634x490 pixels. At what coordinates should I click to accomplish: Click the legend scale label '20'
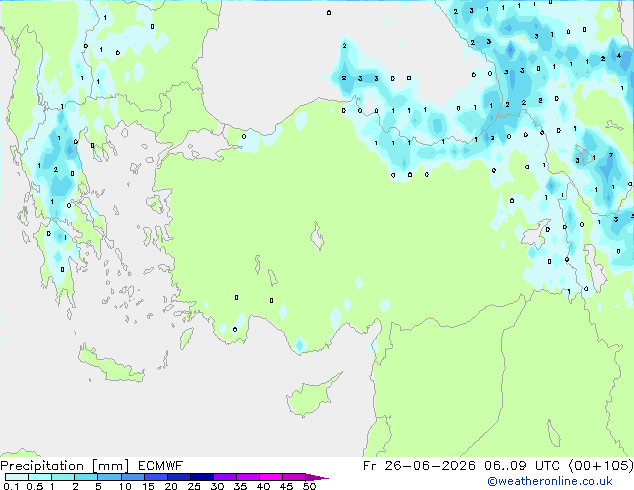point(171,486)
